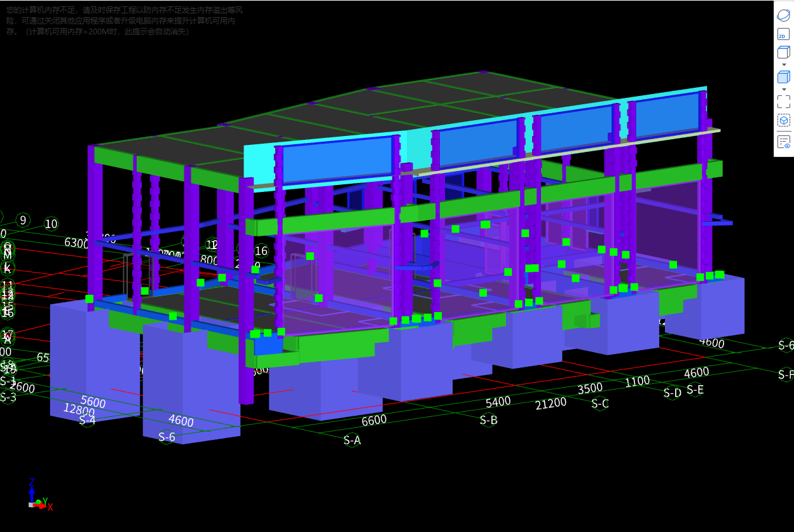Open the display settings list-with-eye icon

[x=784, y=142]
